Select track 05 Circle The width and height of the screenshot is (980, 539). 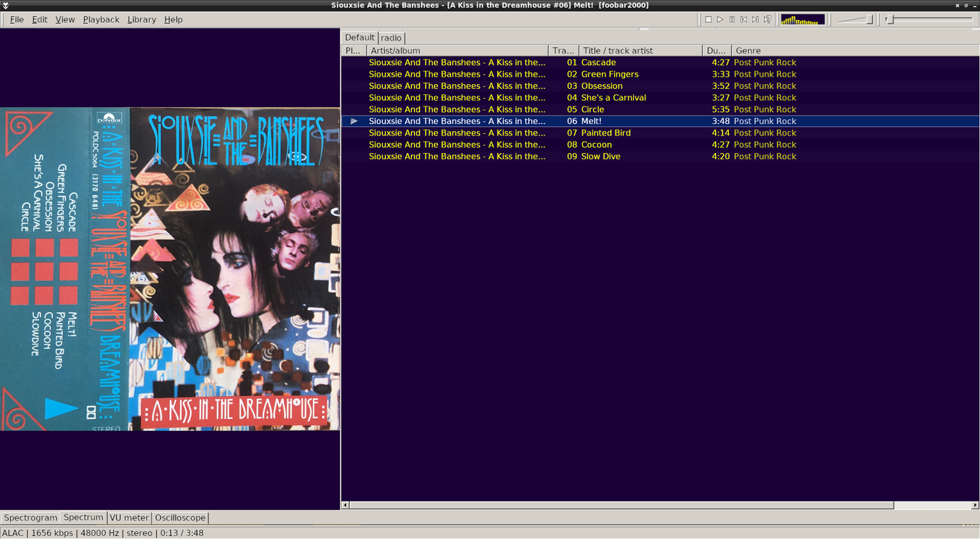click(660, 109)
